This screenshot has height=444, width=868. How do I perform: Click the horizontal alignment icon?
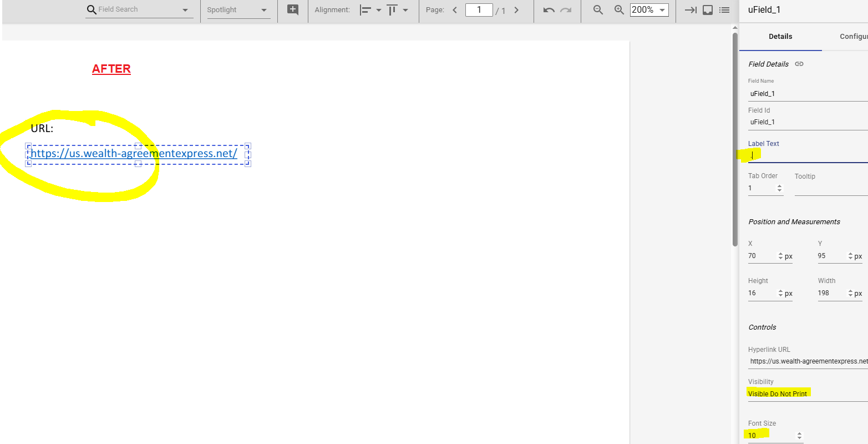click(x=366, y=10)
